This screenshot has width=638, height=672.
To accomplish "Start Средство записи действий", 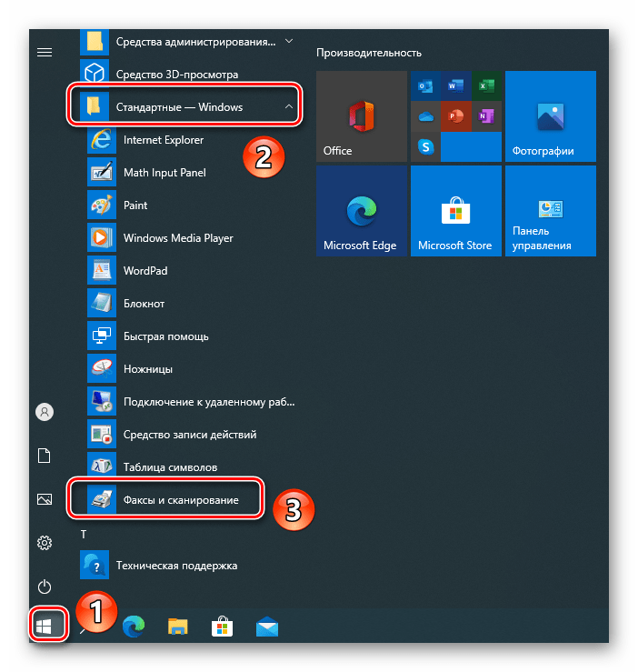I will pos(191,435).
